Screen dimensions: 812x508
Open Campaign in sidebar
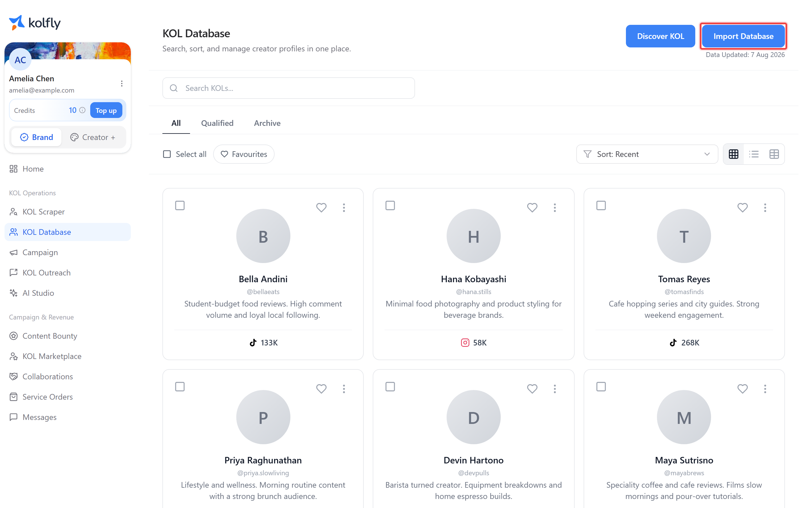click(x=67, y=252)
